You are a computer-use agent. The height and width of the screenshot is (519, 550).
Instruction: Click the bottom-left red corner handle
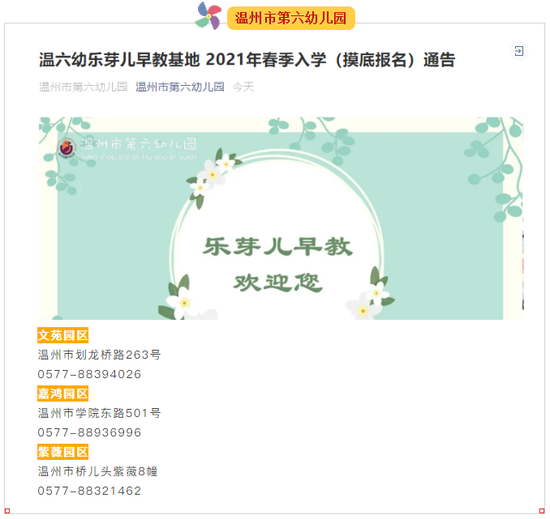(7, 511)
